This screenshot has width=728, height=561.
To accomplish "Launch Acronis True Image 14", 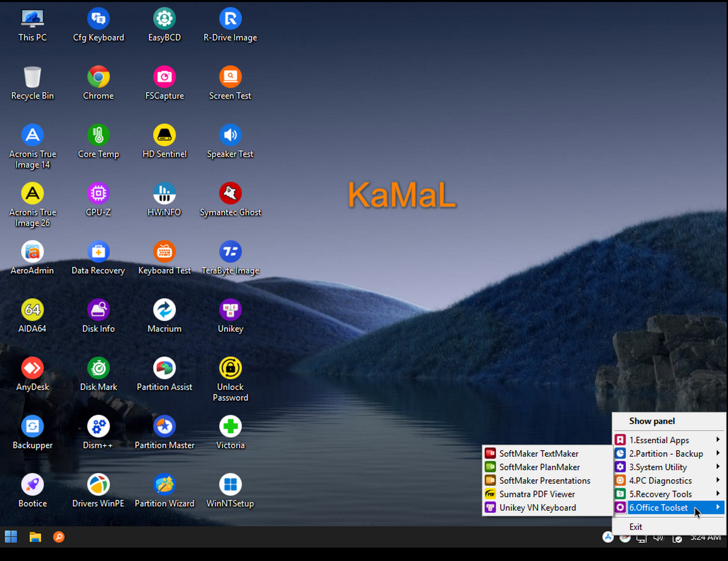I will [x=32, y=147].
